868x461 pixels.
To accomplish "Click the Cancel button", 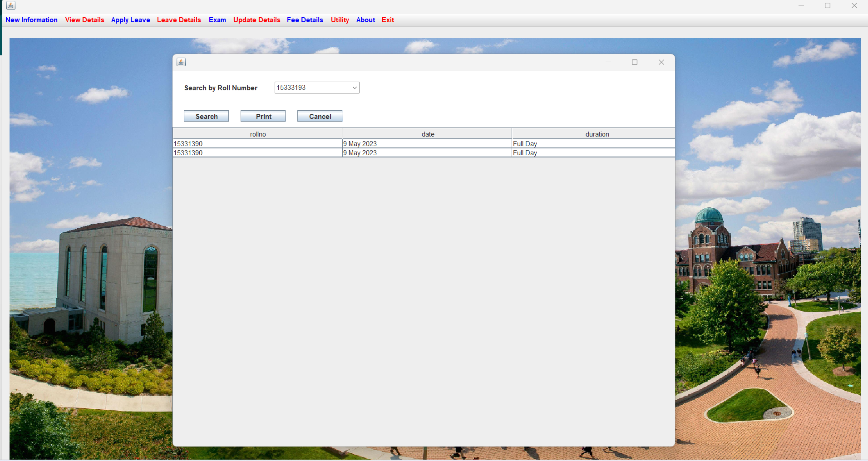I will 319,116.
